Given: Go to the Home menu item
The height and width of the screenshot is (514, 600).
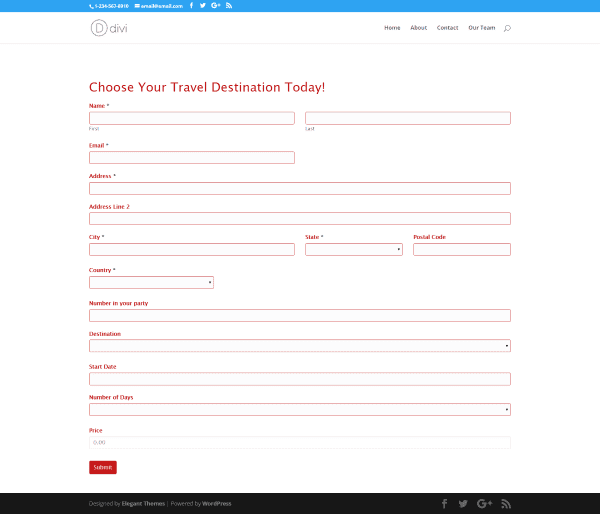Looking at the screenshot, I should pos(392,28).
